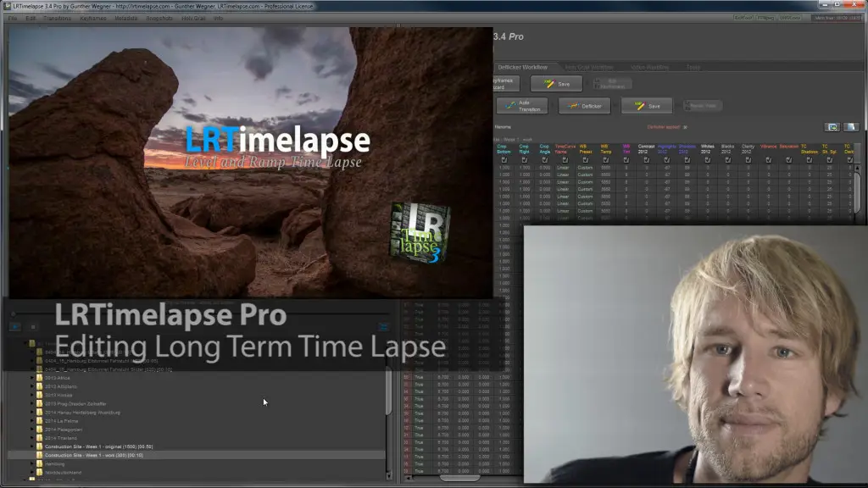Screen dimensions: 868x488
Task: Toggle the Highlights 2012 column checkbox
Action: click(666, 160)
